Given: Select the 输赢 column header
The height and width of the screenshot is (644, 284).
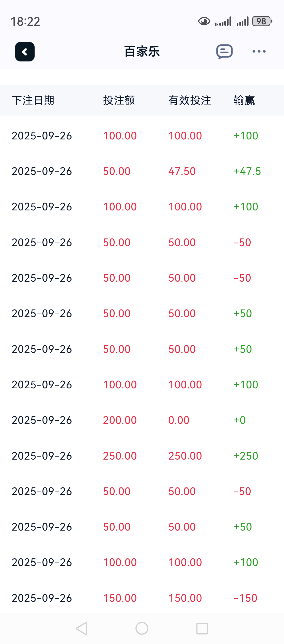Looking at the screenshot, I should (x=244, y=100).
